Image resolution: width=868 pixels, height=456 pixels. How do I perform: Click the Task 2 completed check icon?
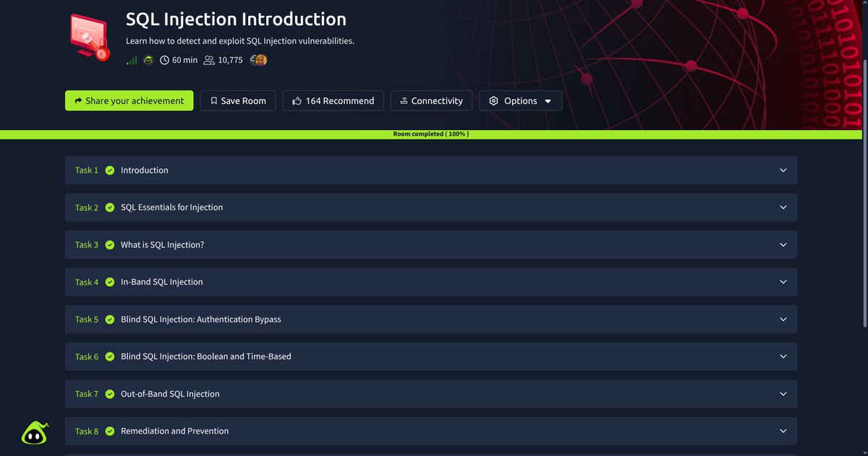point(110,207)
